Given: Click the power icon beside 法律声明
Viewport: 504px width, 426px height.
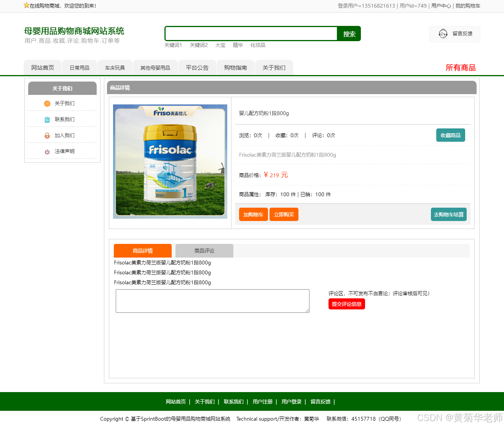Looking at the screenshot, I should pos(47,152).
